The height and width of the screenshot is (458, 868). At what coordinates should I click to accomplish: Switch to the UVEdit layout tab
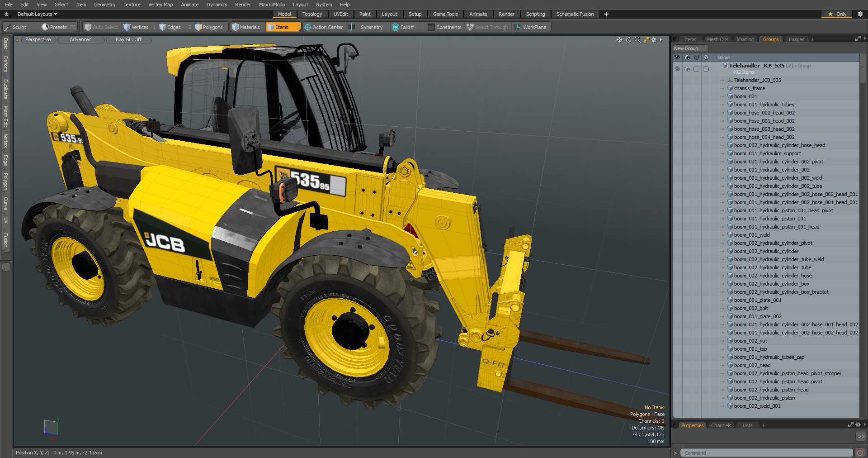[340, 14]
